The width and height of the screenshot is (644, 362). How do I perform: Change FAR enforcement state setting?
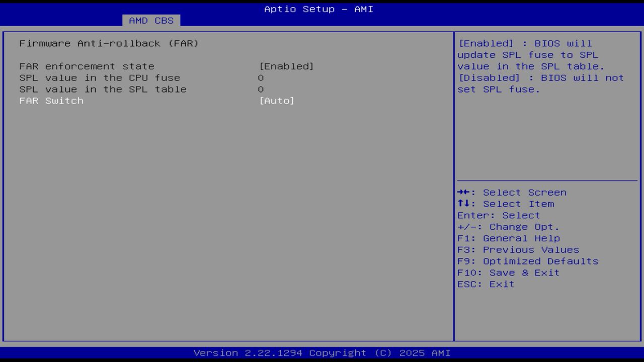[87, 66]
